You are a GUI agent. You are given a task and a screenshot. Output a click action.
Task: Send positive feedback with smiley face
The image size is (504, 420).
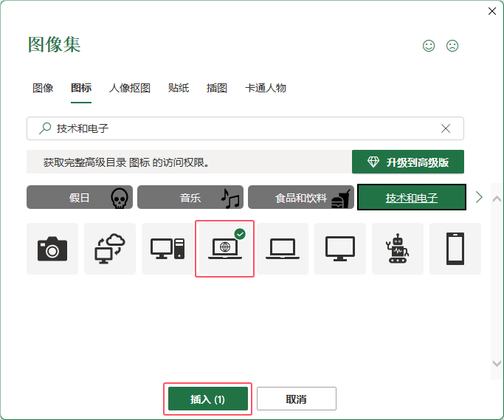pos(429,46)
